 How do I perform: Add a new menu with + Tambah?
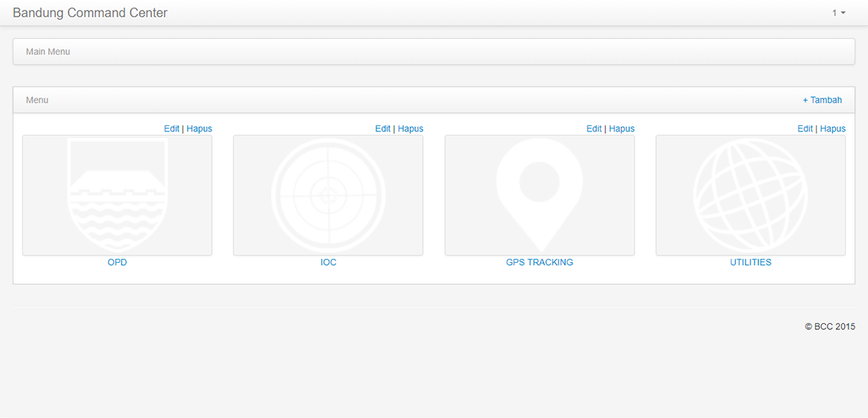(822, 100)
